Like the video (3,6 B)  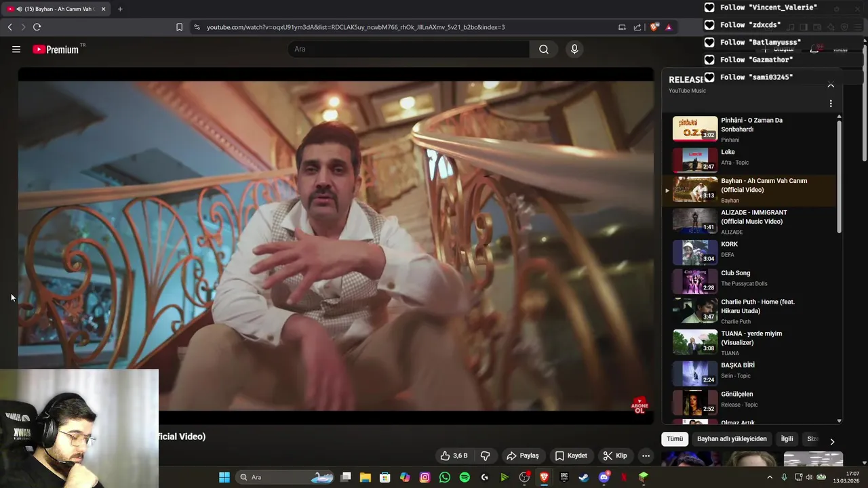(454, 455)
